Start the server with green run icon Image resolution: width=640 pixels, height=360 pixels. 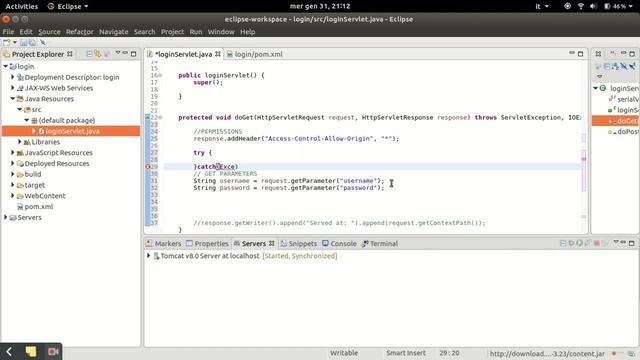579,243
